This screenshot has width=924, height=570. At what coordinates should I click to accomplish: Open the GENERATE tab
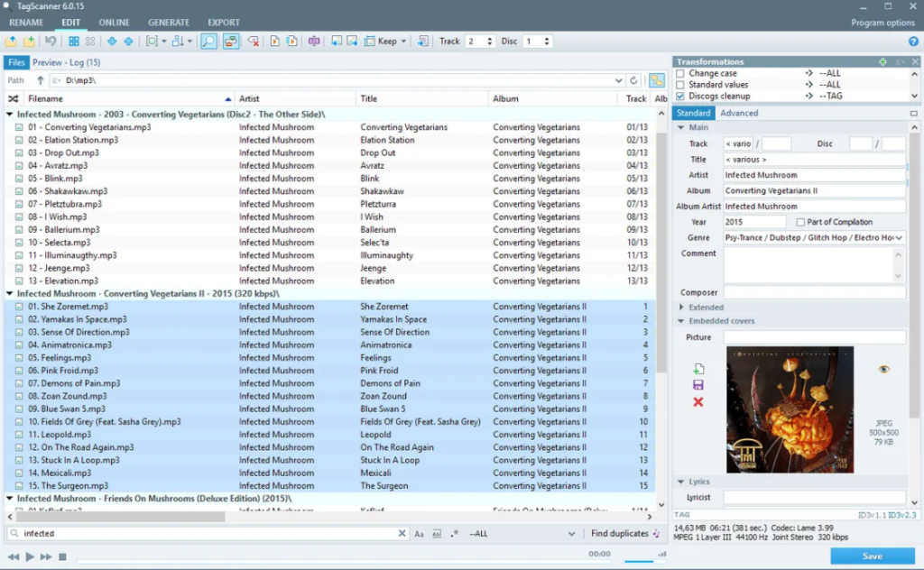pyautogui.click(x=169, y=23)
